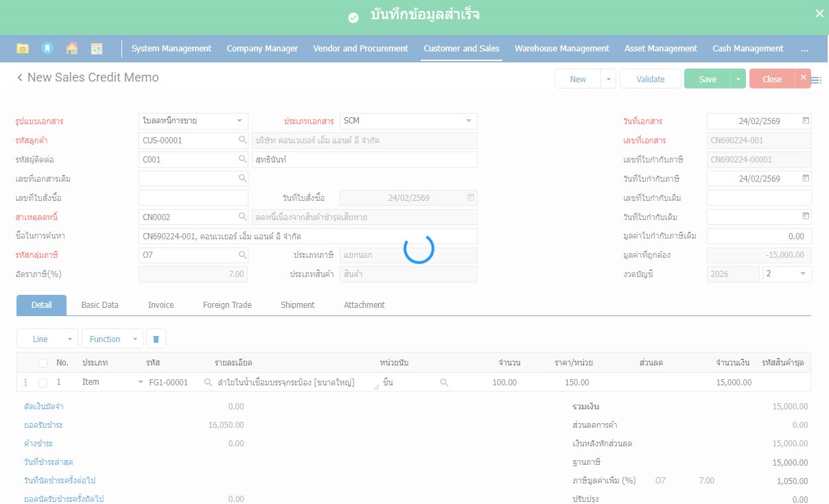Go to the home icon
The height and width of the screenshot is (504, 829).
(71, 49)
